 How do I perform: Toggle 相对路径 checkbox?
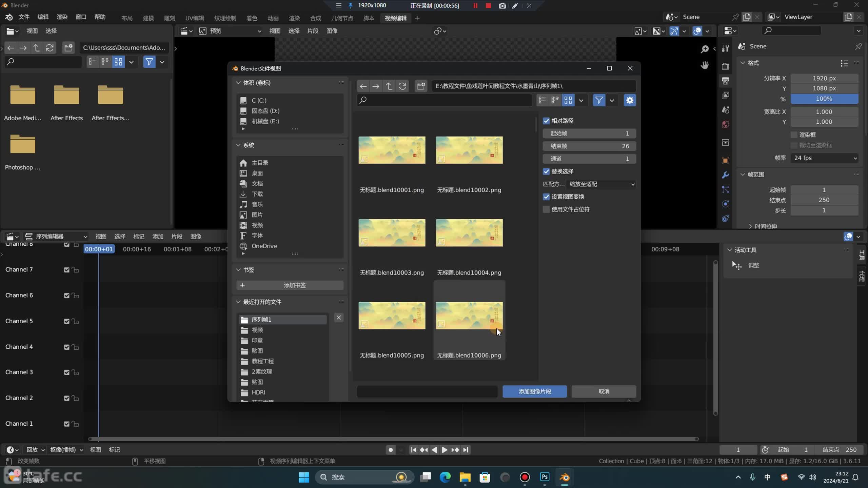[x=546, y=121]
